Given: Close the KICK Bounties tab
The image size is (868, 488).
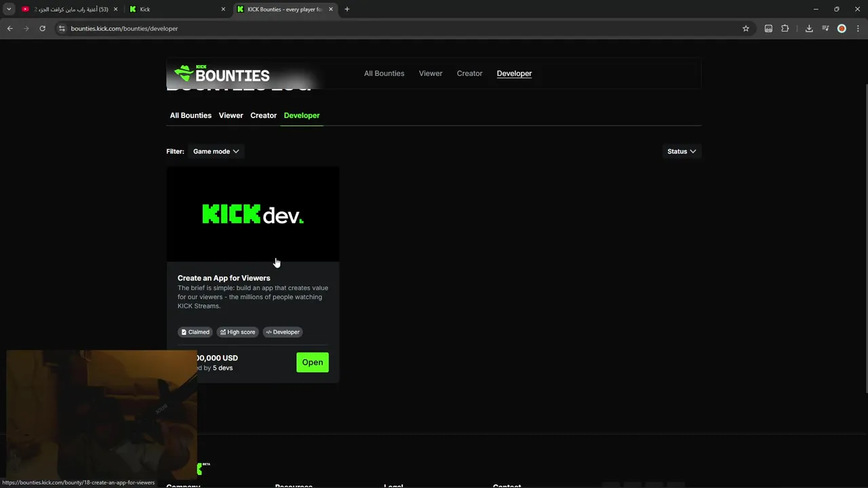Looking at the screenshot, I should click(331, 9).
